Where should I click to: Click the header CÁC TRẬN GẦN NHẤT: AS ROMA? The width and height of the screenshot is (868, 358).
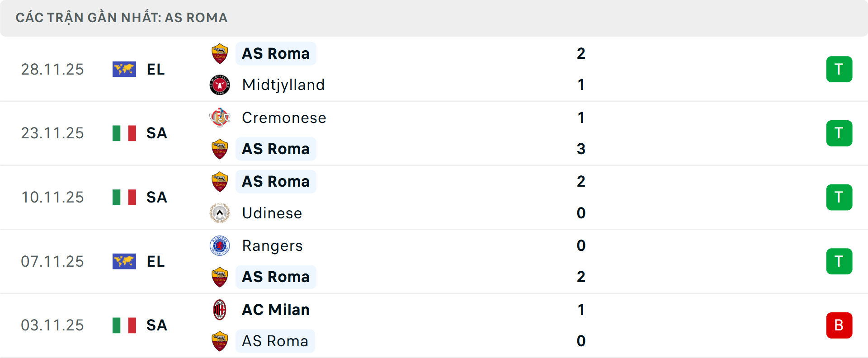pos(121,18)
